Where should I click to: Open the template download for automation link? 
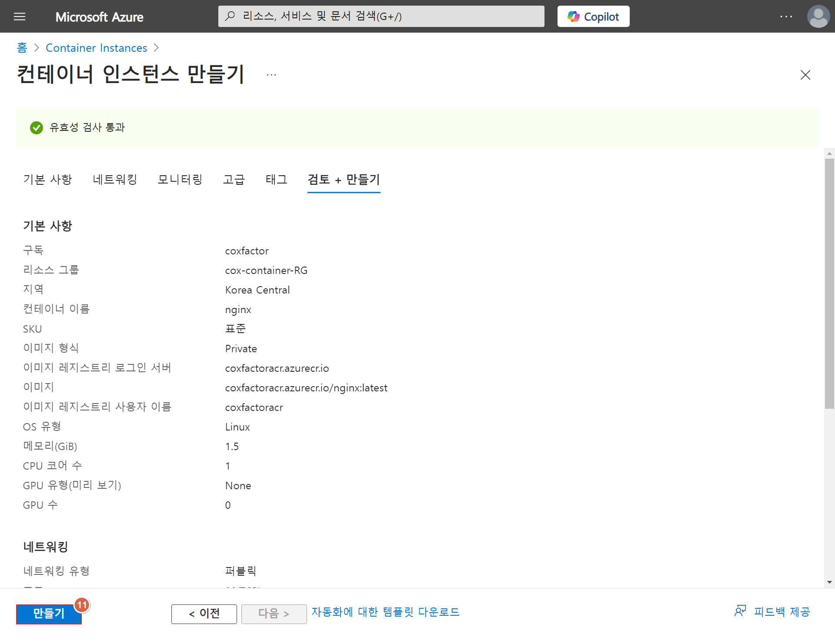point(385,612)
